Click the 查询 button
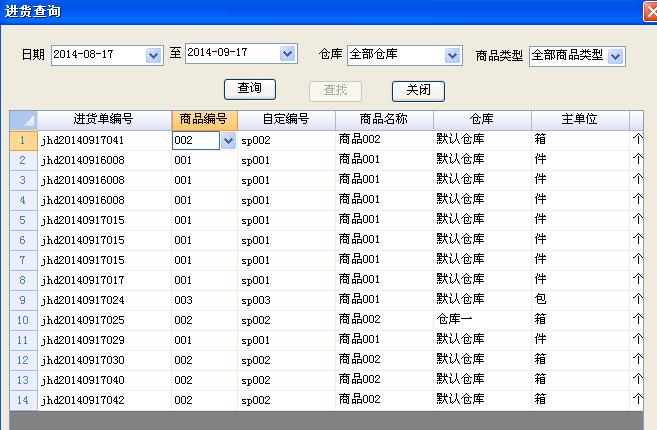Viewport: 657px width, 430px height. pos(250,89)
